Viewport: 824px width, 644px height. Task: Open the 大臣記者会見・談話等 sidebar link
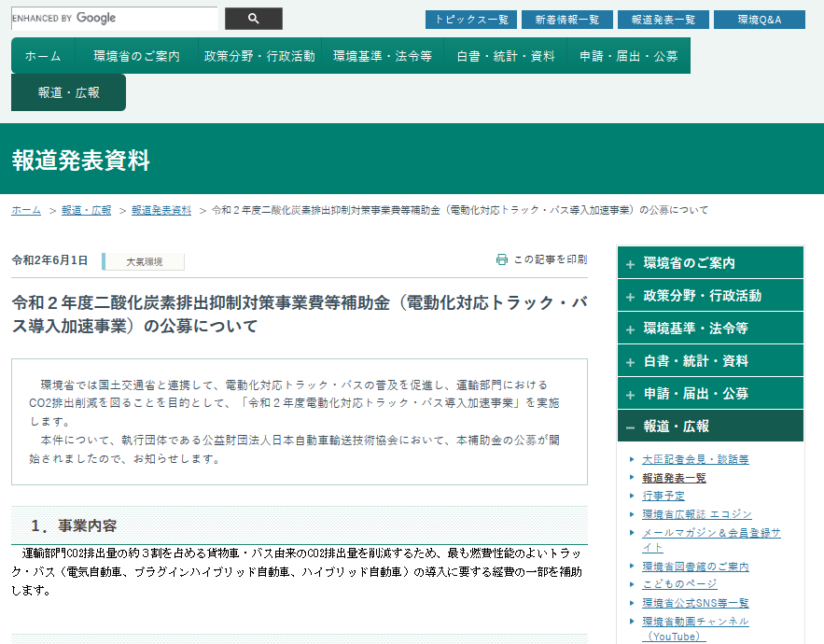(695, 459)
